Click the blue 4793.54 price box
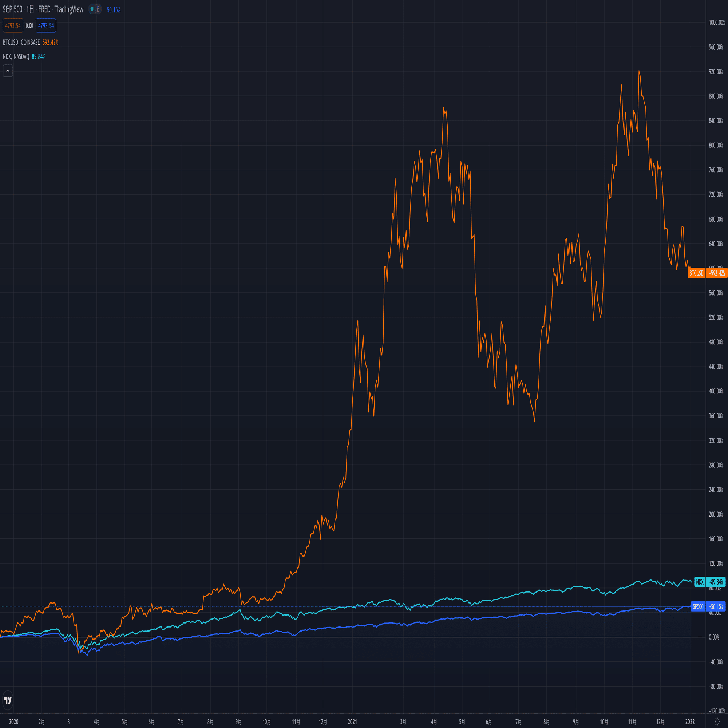 46,25
